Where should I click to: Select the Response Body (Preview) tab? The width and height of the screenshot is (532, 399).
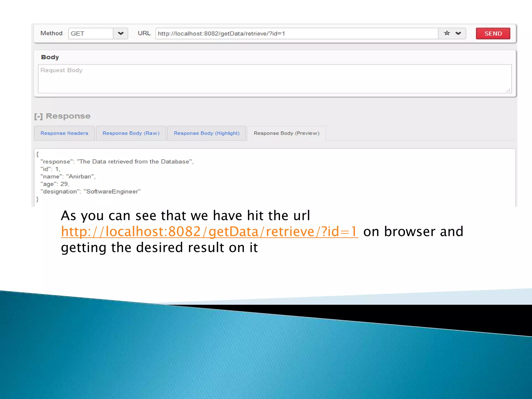click(x=287, y=133)
